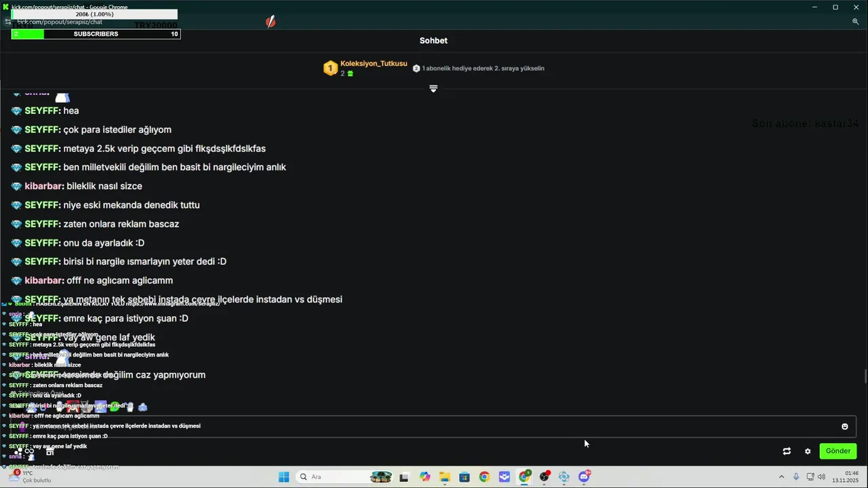Screen dimensions: 868x488
Task: Click username SEYFFF in 'hea' message
Action: pos(42,111)
